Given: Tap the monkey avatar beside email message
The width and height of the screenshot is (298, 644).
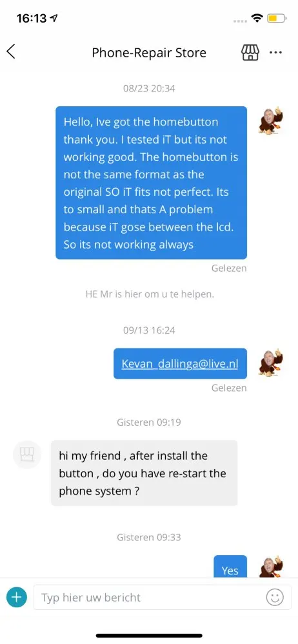Looking at the screenshot, I should [272, 362].
